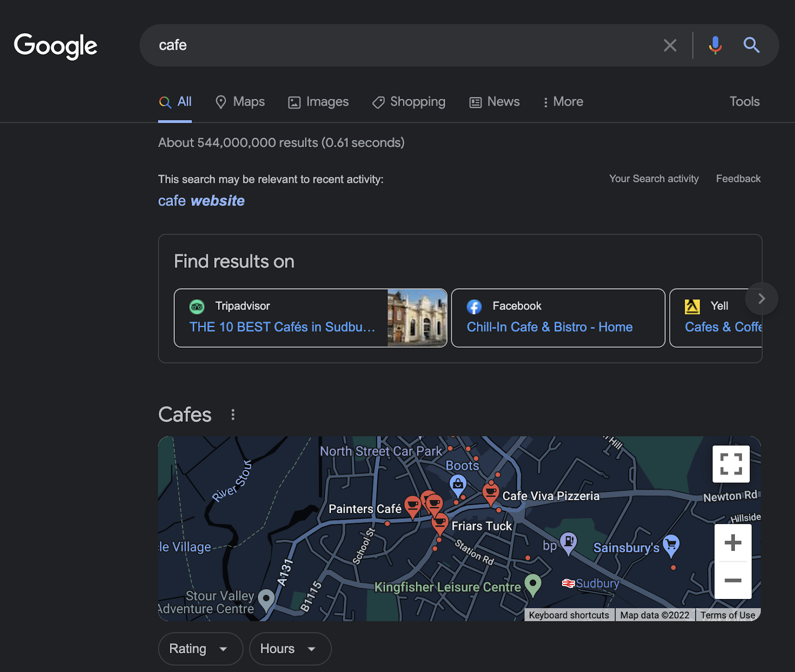Start voice search with microphone icon
795x672 pixels.
point(715,45)
